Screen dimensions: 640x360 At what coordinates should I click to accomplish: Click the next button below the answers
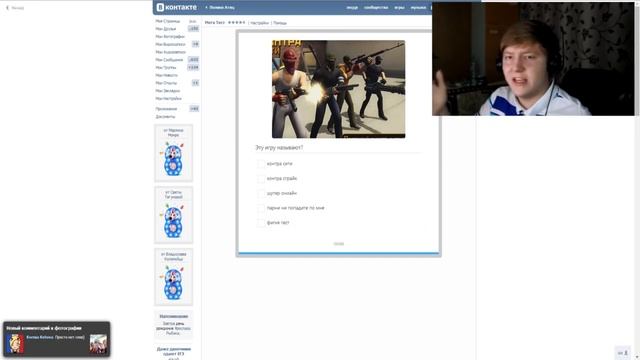click(339, 244)
